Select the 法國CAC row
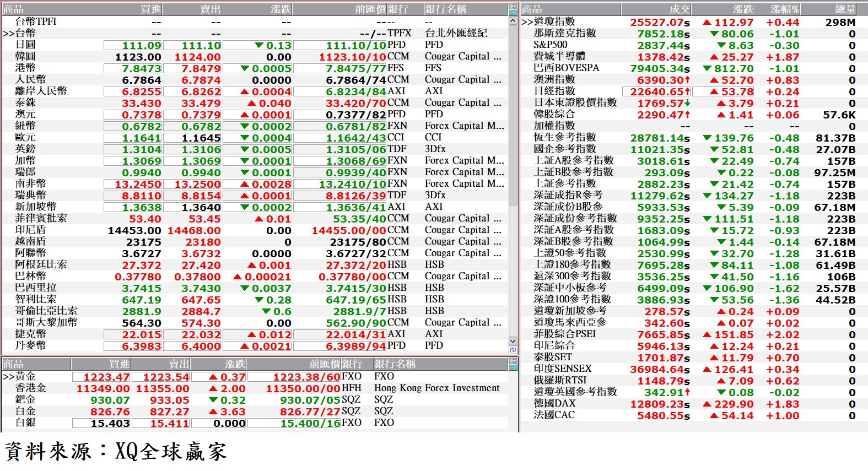Screen dimensions: 868x471 coord(694,415)
